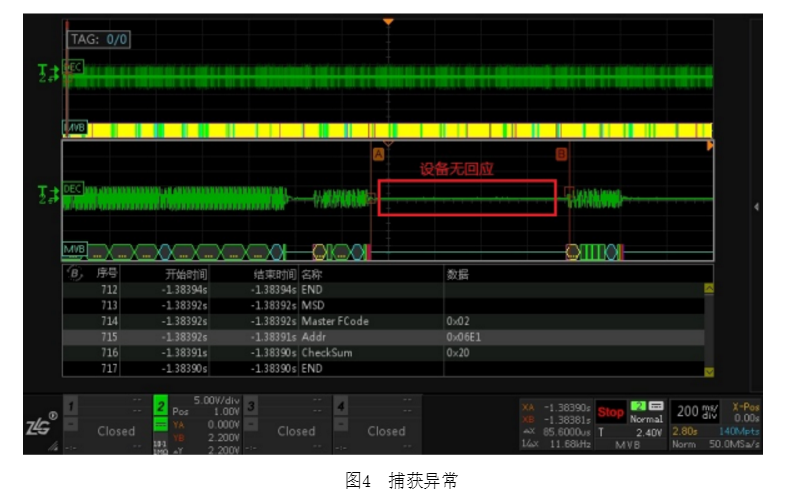Click the minus button under channel 1

tap(71, 424)
